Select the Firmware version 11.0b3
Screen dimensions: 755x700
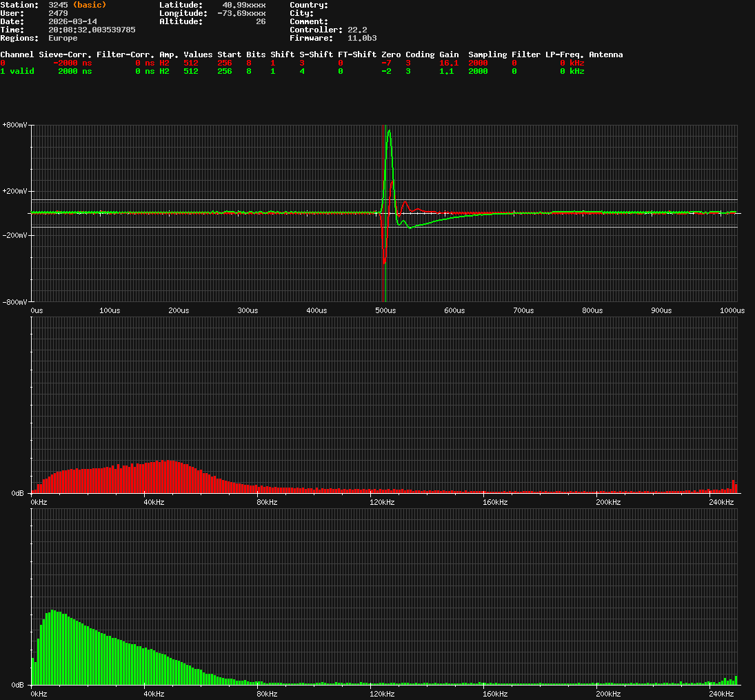[x=362, y=38]
